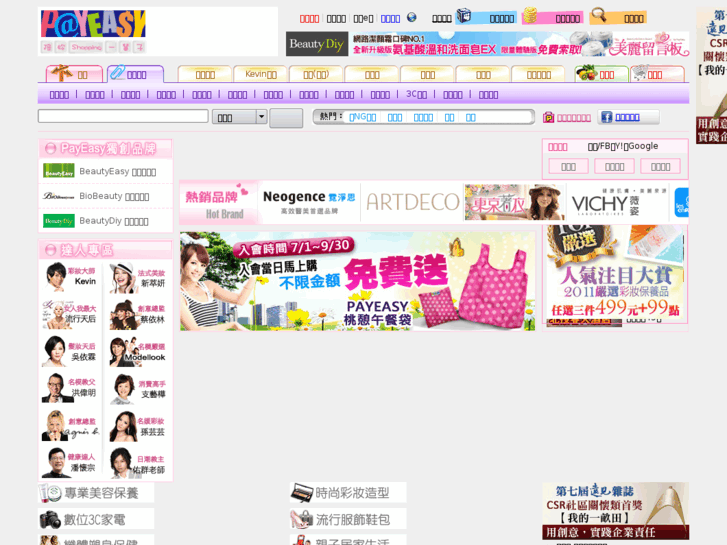The image size is (727, 545).
Task: Open 女人我最大 流行天后 expert entry
Action: click(x=70, y=314)
